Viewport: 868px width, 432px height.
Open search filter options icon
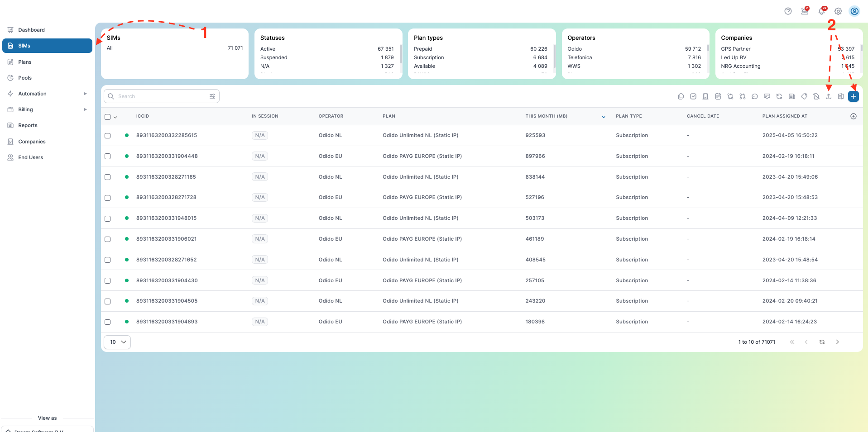click(212, 96)
